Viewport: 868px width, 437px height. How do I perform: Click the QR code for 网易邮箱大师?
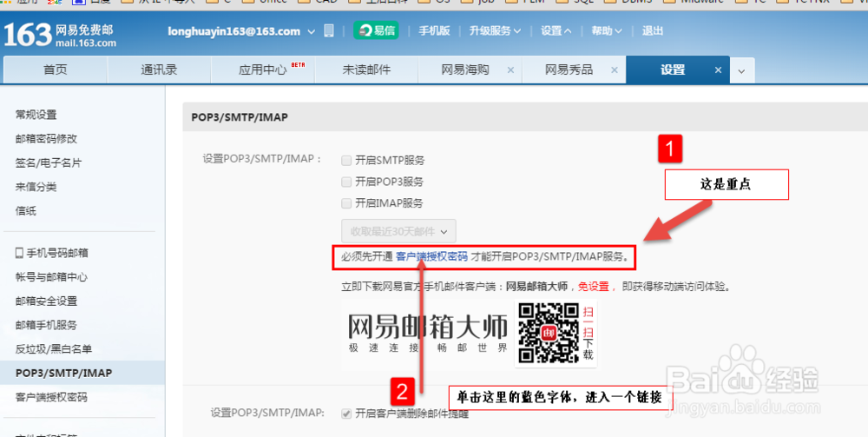coord(549,333)
